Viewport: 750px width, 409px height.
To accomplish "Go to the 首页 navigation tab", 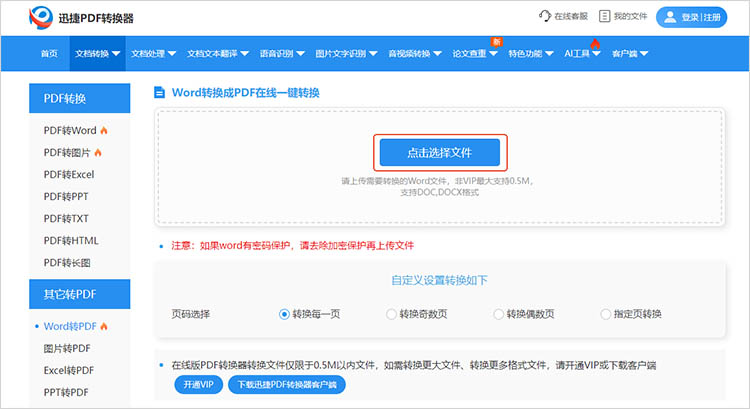I will tap(49, 53).
